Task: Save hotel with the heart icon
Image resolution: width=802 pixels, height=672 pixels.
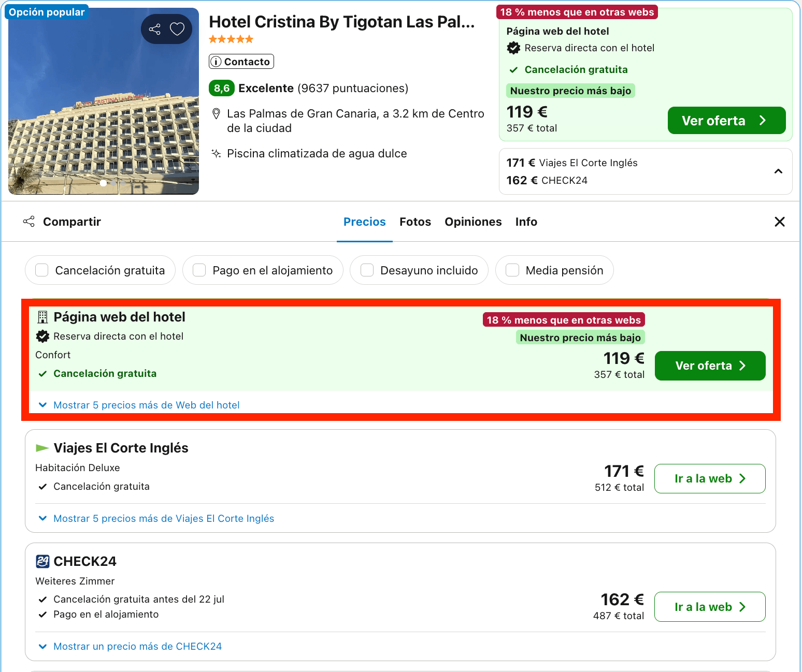Action: pyautogui.click(x=177, y=29)
